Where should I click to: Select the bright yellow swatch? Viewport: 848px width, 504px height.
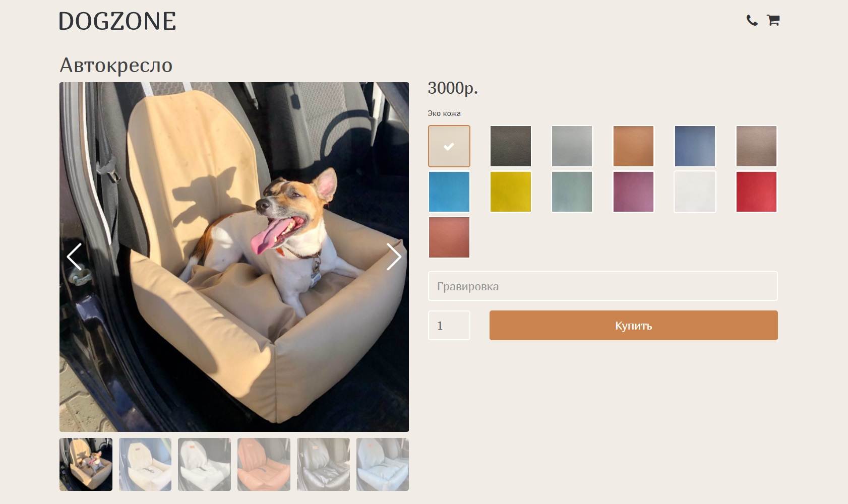click(x=511, y=192)
